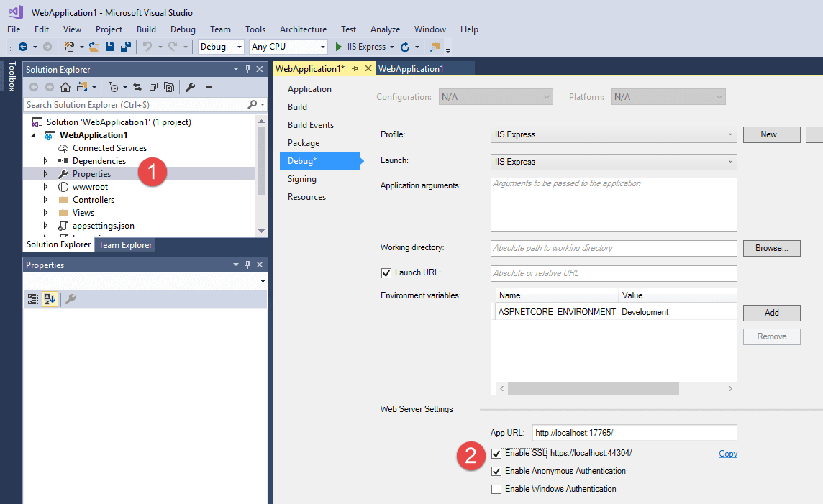Click the Solution Explorer Properties wrench icon
Screen dimensions: 823x504
(191, 87)
